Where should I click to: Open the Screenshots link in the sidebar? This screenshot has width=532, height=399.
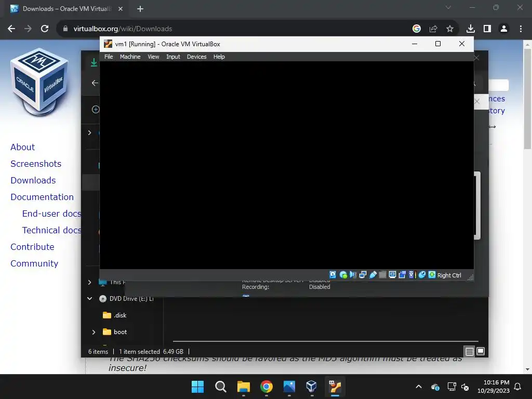click(36, 164)
